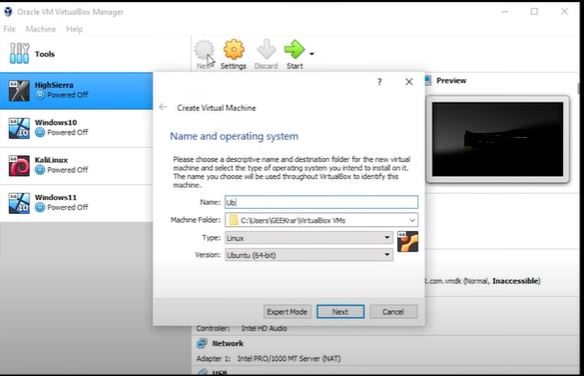Click the Inaccessible disk status text

coord(515,281)
